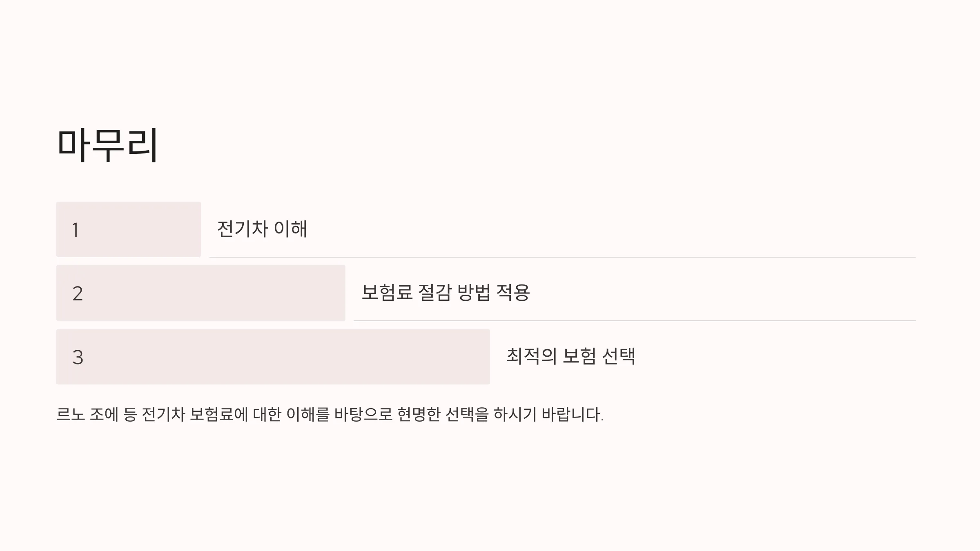Click the divider line under 보험료 절감 방법 적용

[635, 321]
